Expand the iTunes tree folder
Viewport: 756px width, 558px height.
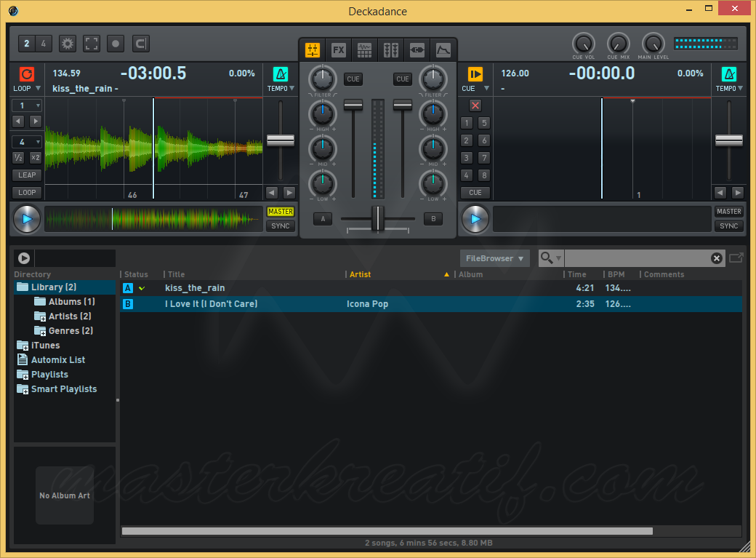point(23,345)
